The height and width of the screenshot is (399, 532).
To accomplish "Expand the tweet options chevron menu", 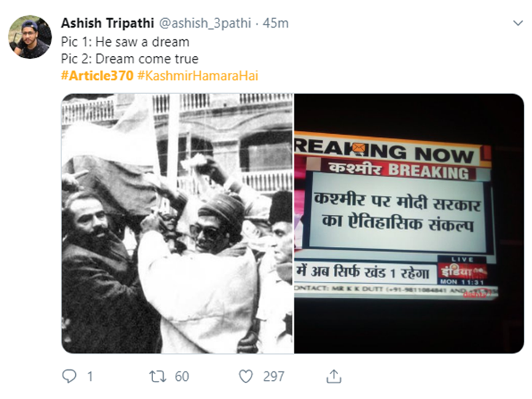I will point(517,23).
